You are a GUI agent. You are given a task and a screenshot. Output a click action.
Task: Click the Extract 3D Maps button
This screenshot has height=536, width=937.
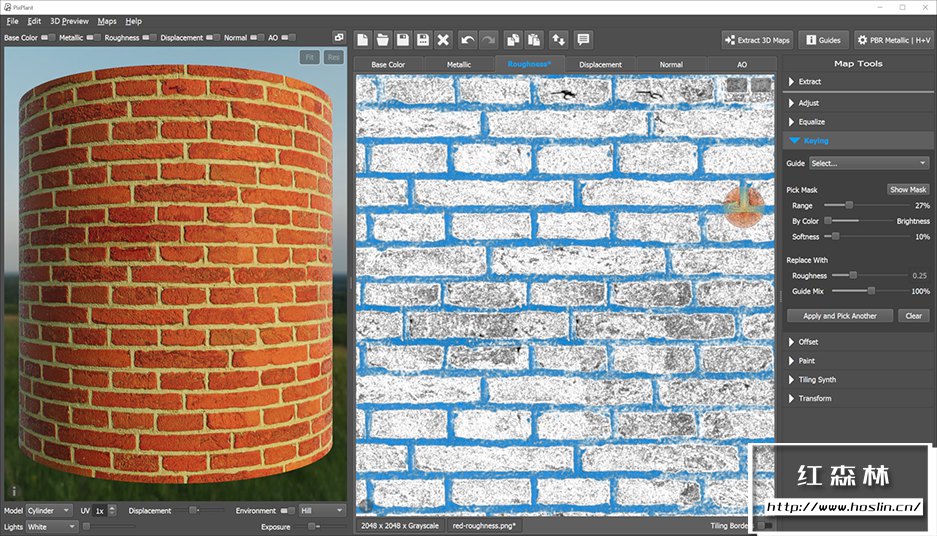click(757, 40)
